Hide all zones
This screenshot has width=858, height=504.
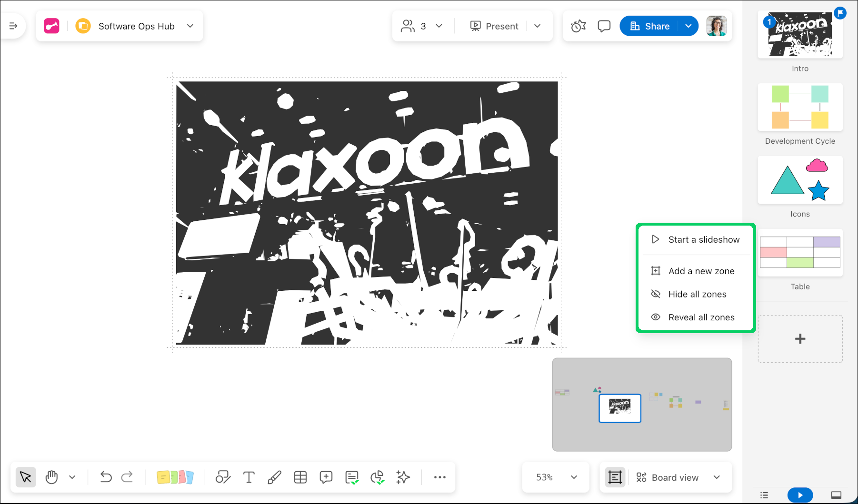click(x=697, y=294)
